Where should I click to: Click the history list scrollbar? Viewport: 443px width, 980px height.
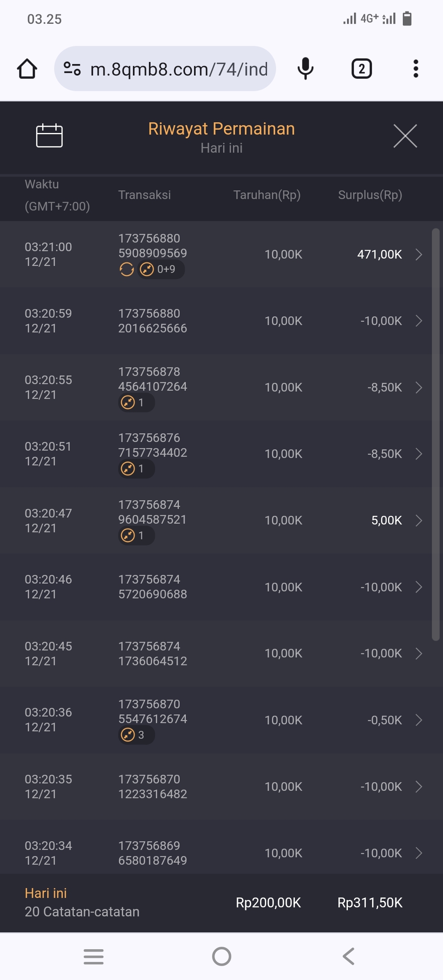point(436,434)
